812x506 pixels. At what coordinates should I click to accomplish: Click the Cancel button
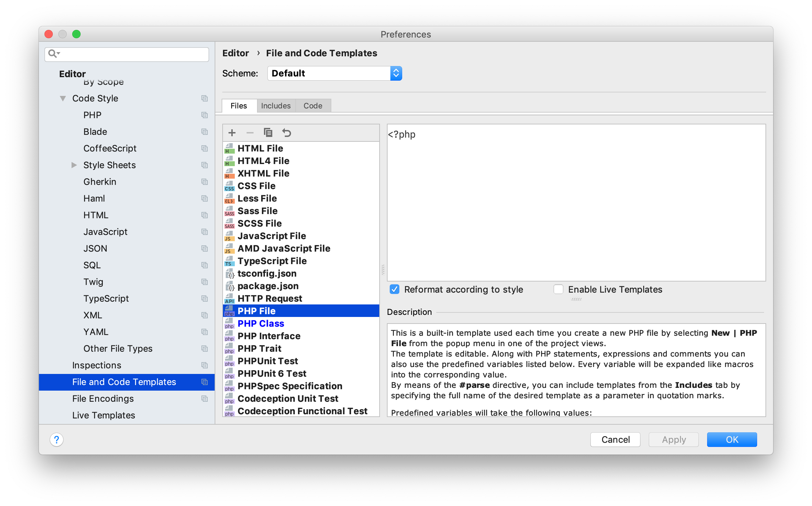pyautogui.click(x=615, y=440)
